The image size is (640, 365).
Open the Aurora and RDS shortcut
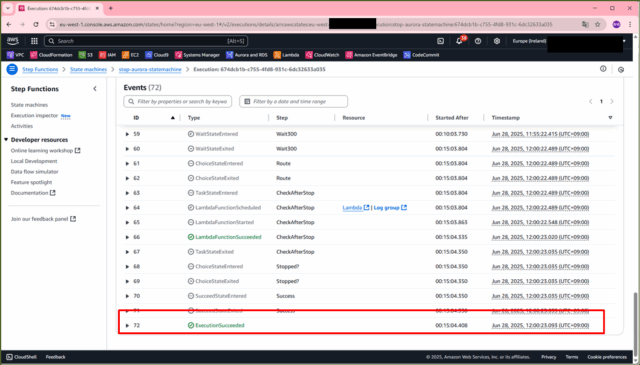(247, 55)
